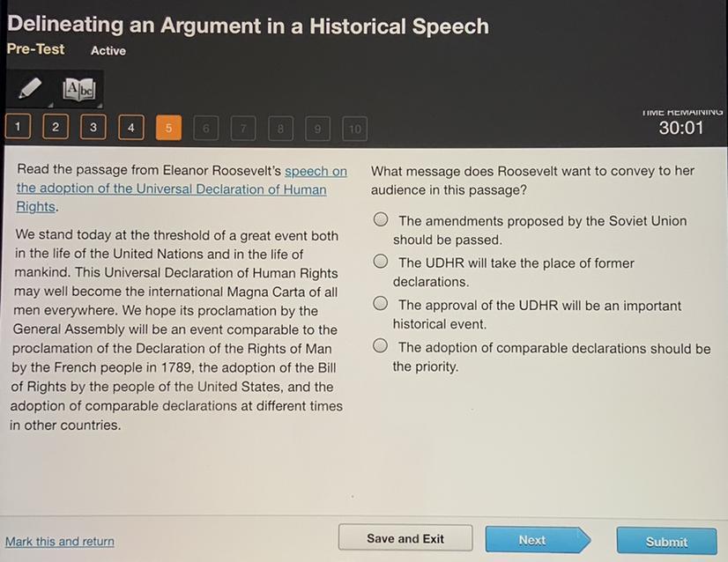Open question 8
The width and height of the screenshot is (728, 562).
[x=280, y=129]
